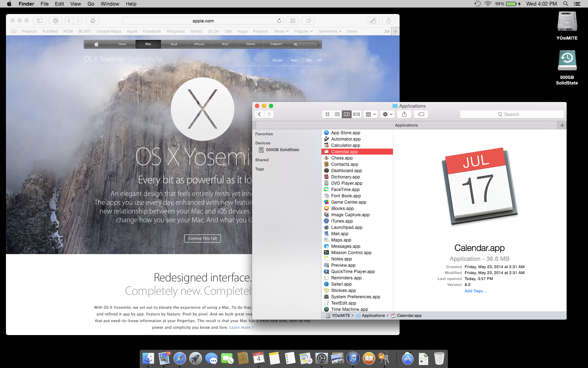Open Safari history clock button
The height and width of the screenshot is (368, 588).
coord(55,21)
